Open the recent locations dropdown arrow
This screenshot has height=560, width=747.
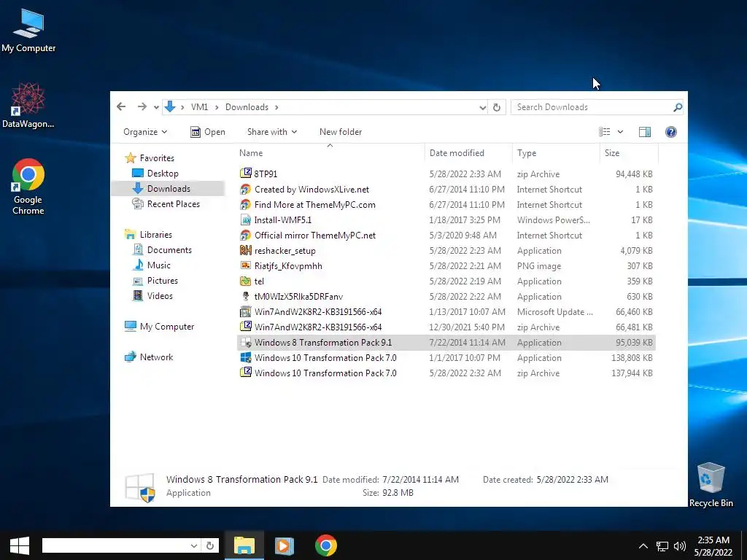point(156,108)
